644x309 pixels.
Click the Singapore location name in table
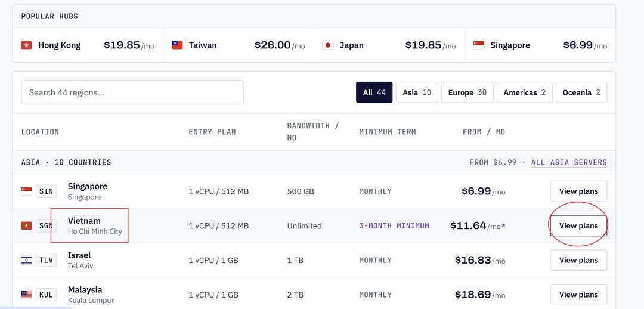pyautogui.click(x=88, y=186)
